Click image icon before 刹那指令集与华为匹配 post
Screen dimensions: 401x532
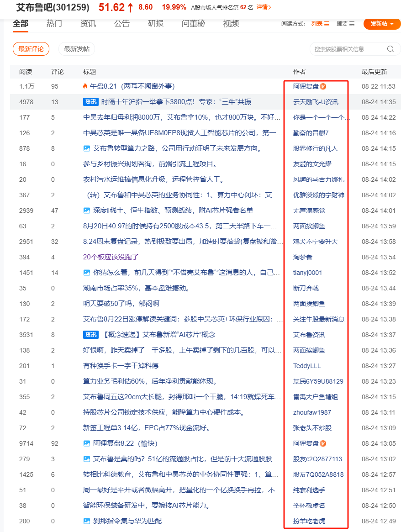[x=87, y=521]
